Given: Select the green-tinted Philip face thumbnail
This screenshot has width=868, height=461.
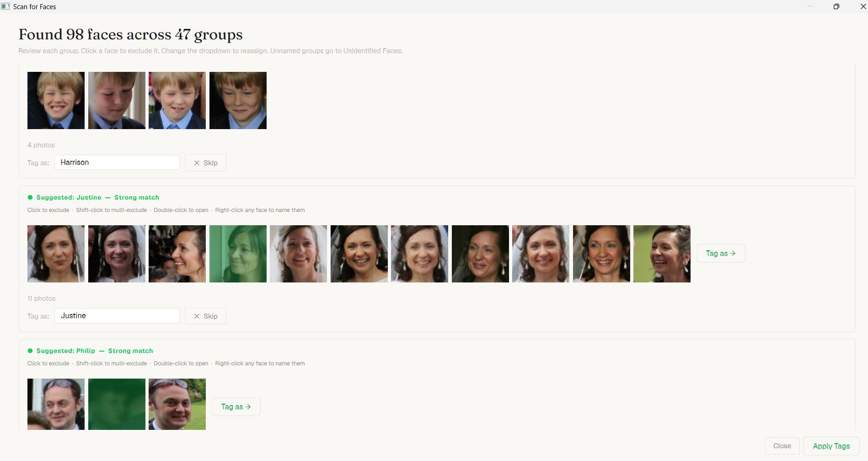Looking at the screenshot, I should pyautogui.click(x=117, y=404).
